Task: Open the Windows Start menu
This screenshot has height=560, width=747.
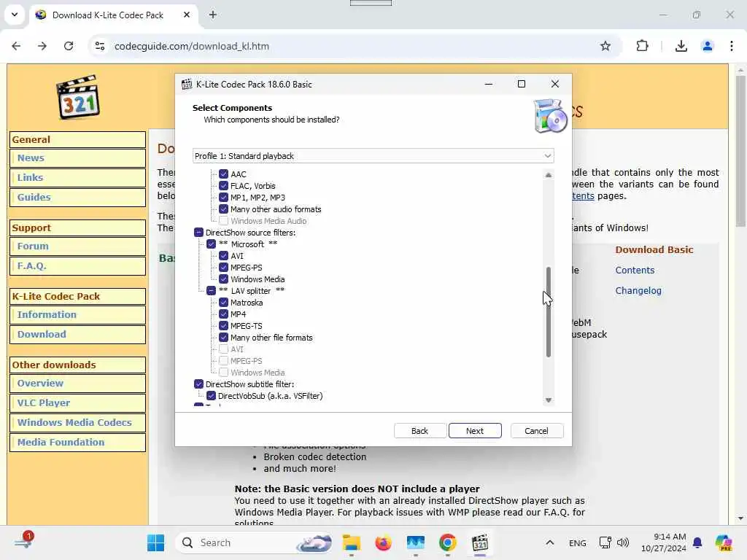Action: (x=156, y=542)
